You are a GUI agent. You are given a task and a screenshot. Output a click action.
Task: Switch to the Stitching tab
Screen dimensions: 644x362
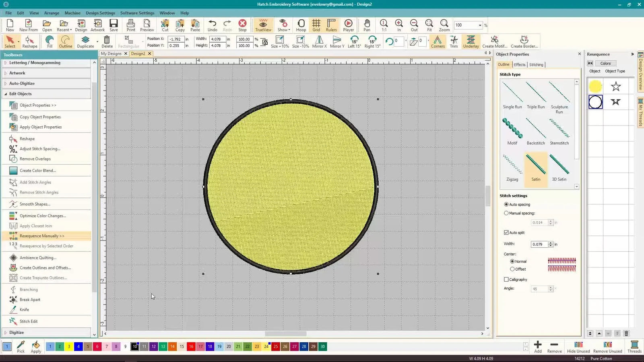(536, 64)
